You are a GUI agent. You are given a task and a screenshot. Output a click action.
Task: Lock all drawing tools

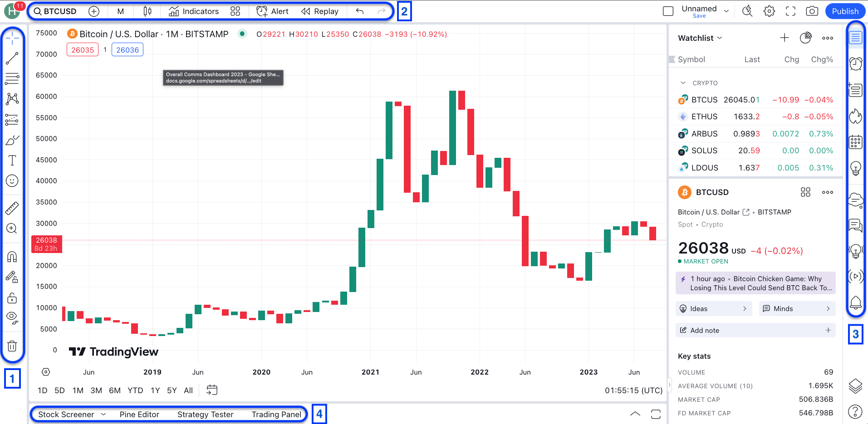point(12,298)
